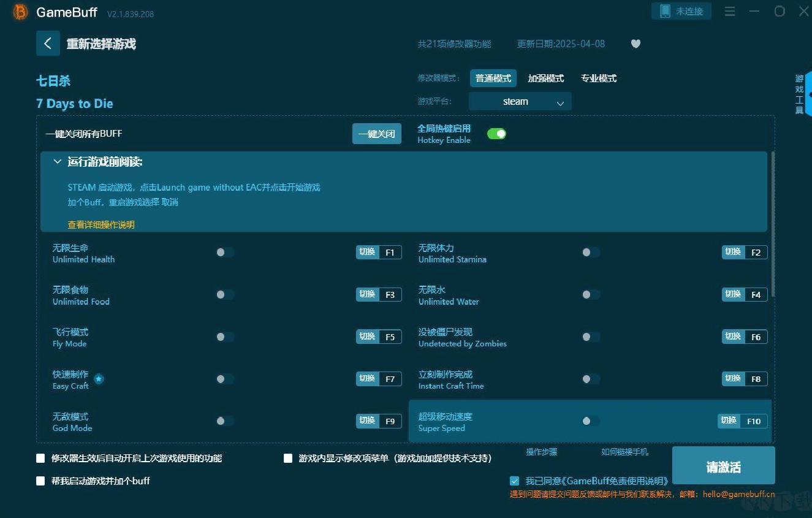Uncheck the GameBuff disclaimer agreement checkbox
This screenshot has height=518, width=812.
[x=515, y=481]
